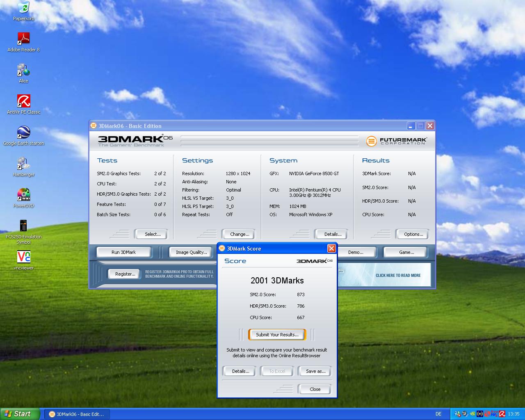Click the Futuremark Corporation logo

click(x=396, y=141)
